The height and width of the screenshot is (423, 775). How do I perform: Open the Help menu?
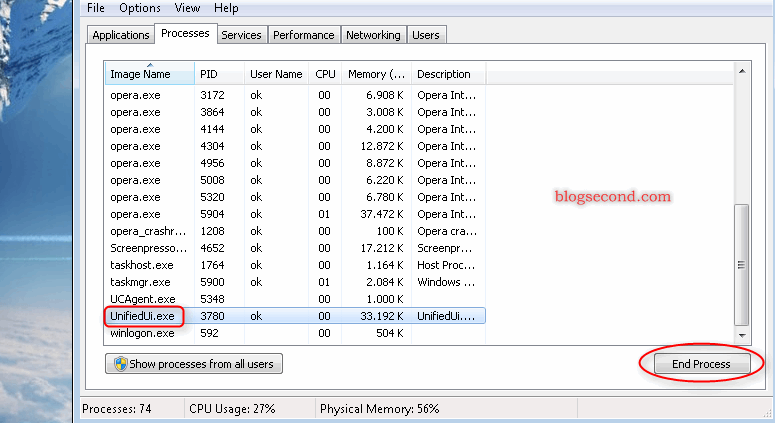tap(226, 8)
